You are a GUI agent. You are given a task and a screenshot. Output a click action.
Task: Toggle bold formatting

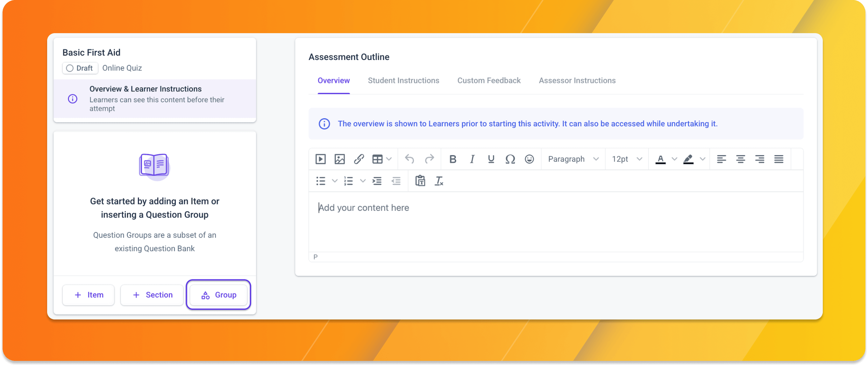453,159
